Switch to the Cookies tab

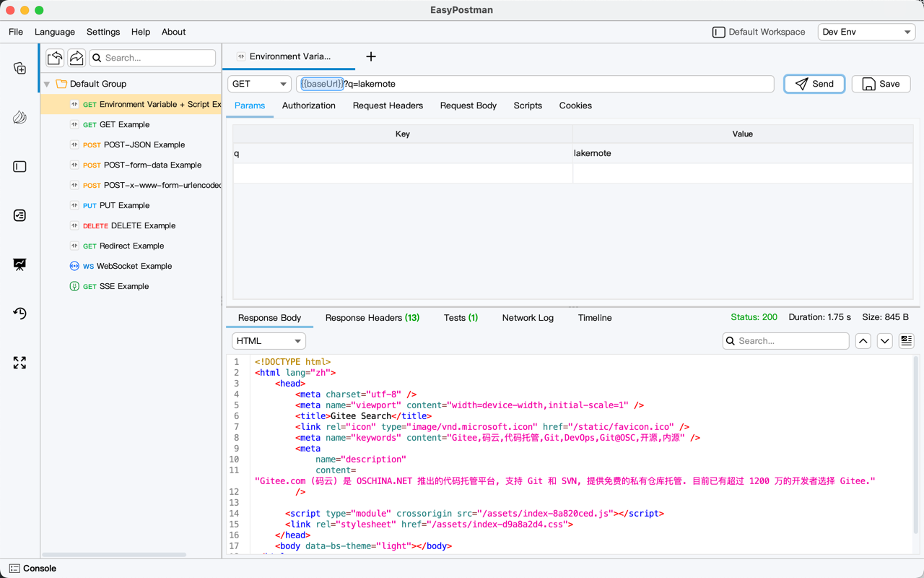point(575,105)
